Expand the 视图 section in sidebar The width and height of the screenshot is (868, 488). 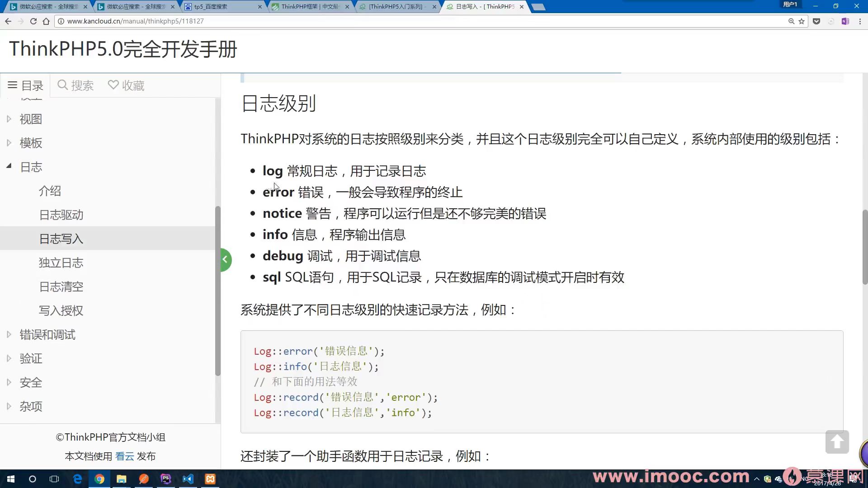9,118
